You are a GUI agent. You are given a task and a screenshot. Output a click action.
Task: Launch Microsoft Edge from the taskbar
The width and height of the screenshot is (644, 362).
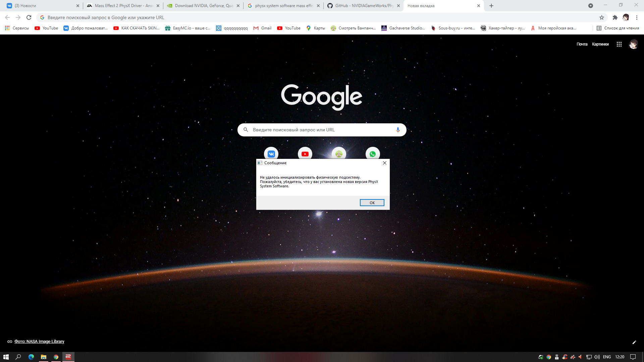point(31,357)
